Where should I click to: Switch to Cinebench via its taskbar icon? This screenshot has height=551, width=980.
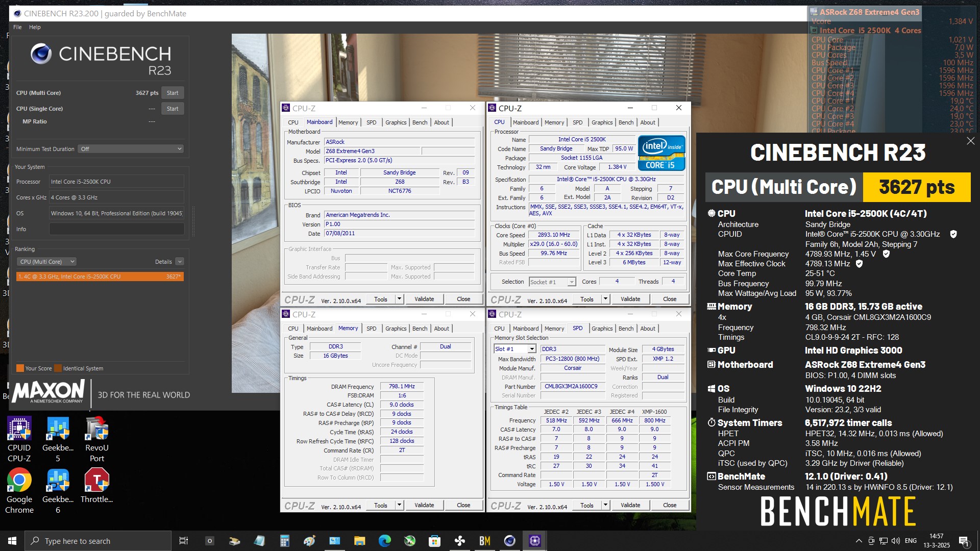pos(509,541)
